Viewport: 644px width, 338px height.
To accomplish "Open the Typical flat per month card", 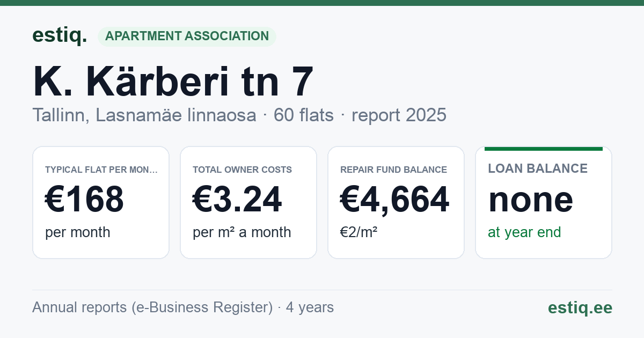I will point(101,202).
